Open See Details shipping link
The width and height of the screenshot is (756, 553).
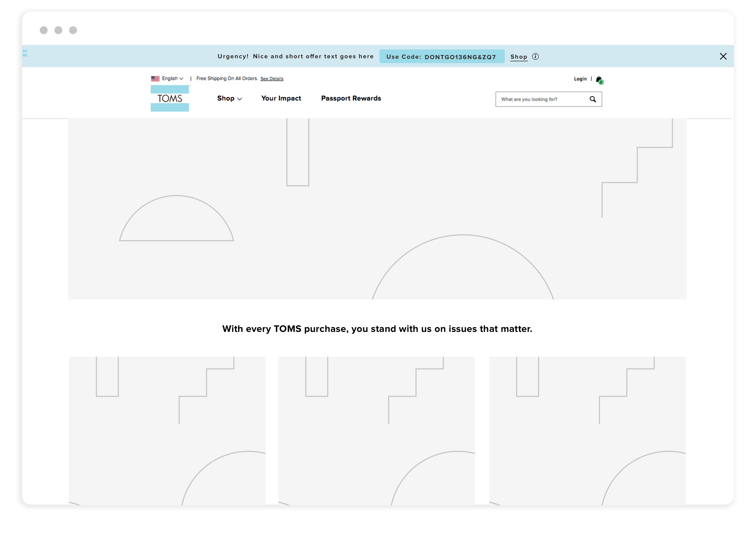272,79
